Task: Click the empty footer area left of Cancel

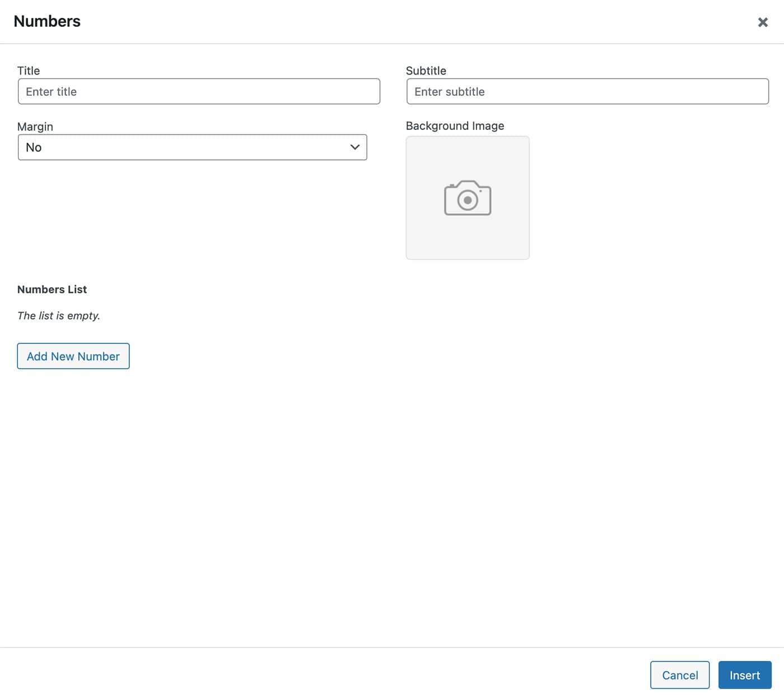Action: pos(336,675)
